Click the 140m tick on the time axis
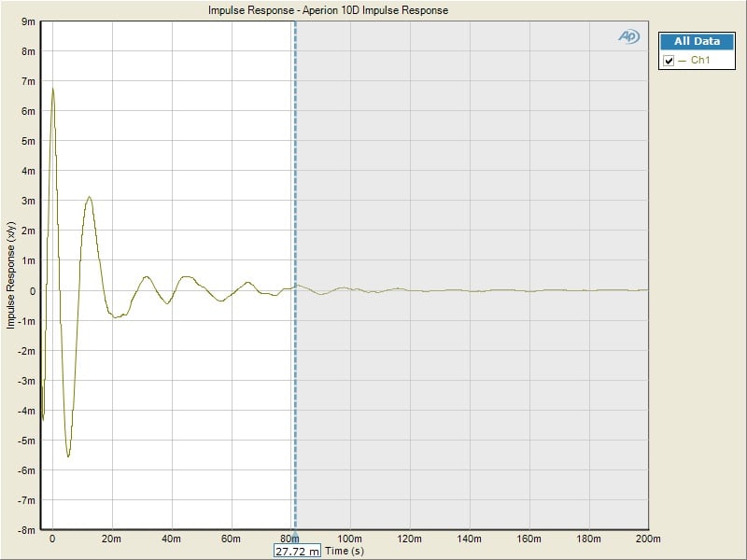This screenshot has width=747, height=560. pos(469,539)
